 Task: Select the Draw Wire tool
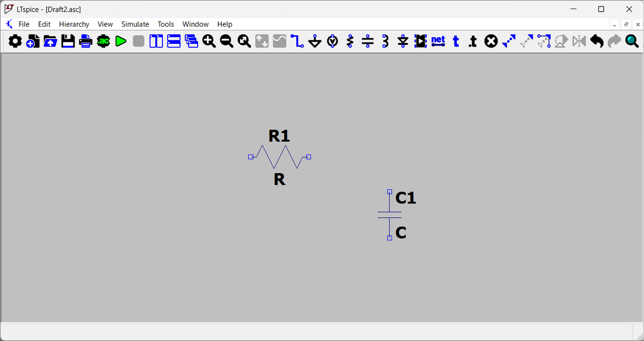297,41
